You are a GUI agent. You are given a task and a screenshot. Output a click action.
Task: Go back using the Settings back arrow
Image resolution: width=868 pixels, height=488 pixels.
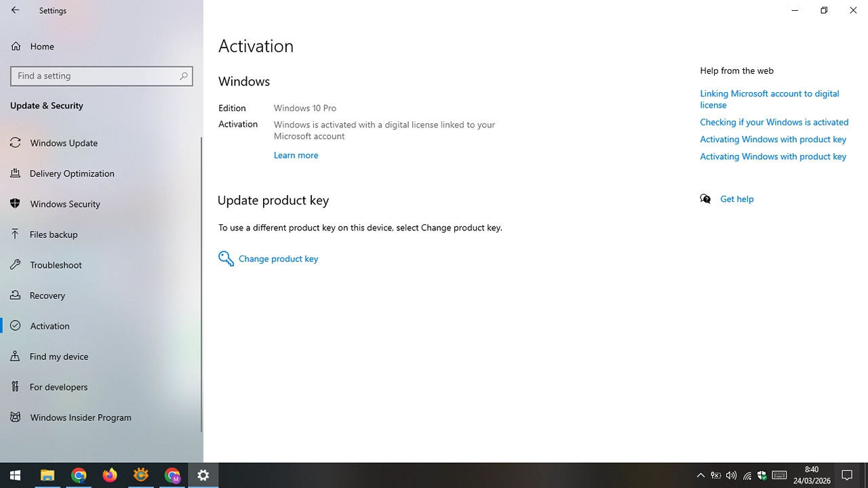15,10
